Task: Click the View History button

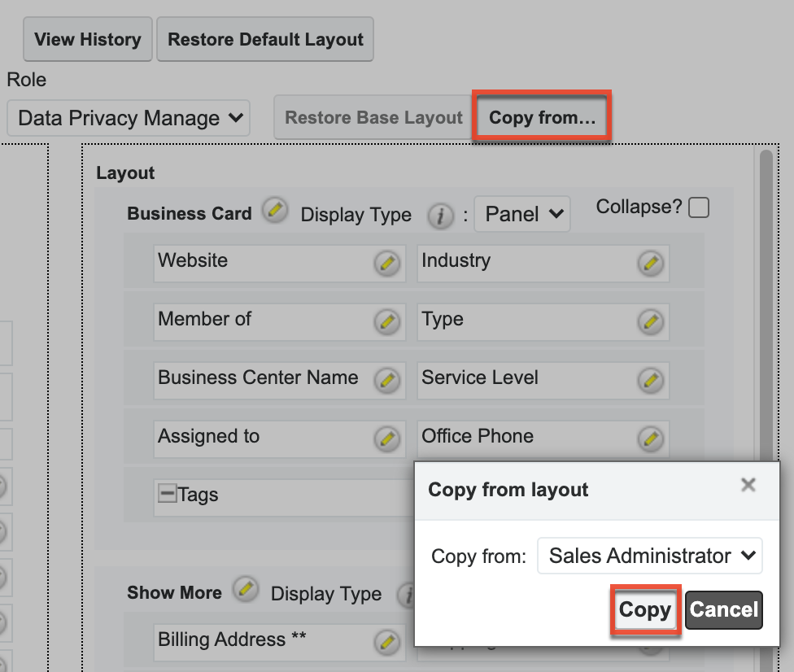Action: (x=88, y=39)
